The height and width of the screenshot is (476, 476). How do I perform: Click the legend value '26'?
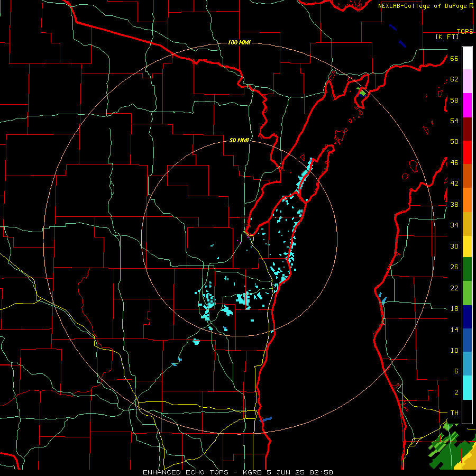tap(454, 267)
